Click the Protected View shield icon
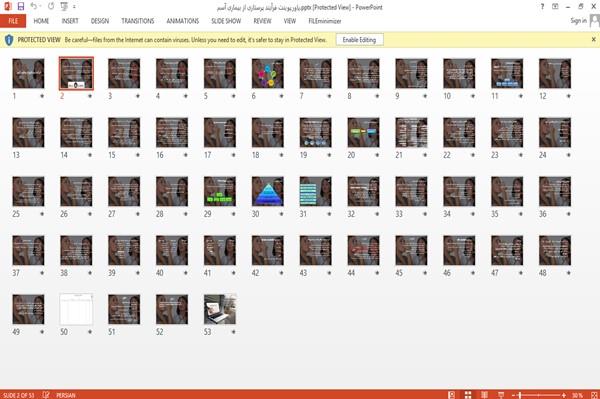The image size is (600, 399). pyautogui.click(x=9, y=40)
